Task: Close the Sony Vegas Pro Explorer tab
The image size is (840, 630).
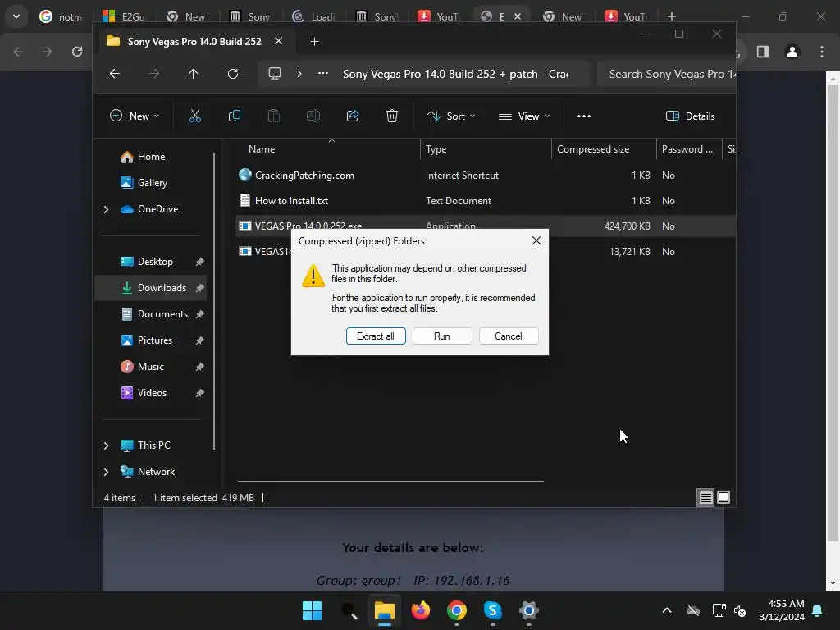Action: click(x=279, y=41)
